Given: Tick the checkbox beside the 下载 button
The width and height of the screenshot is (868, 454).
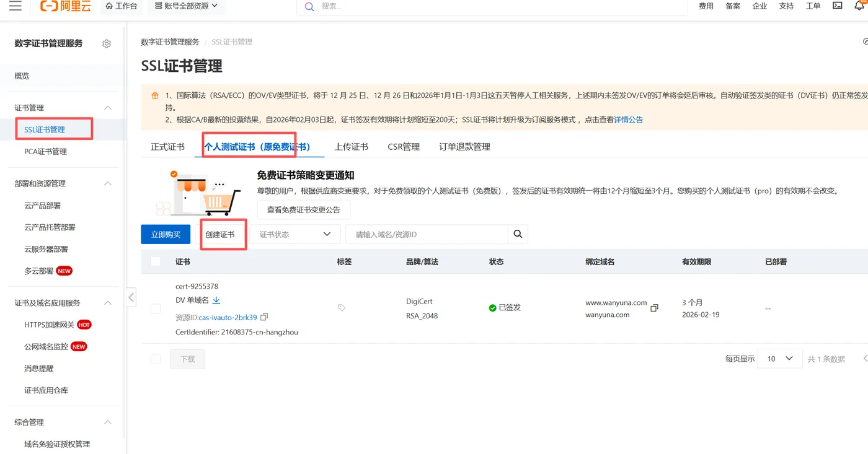Looking at the screenshot, I should pos(156,359).
